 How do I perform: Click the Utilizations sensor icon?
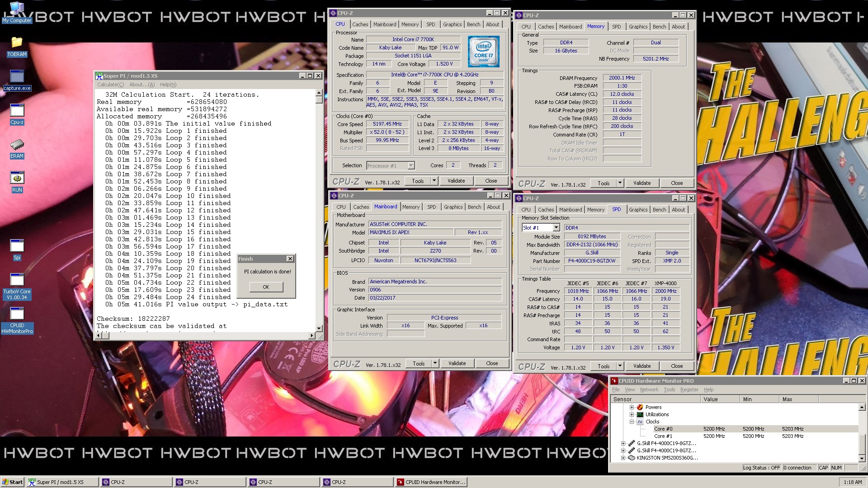coord(640,414)
